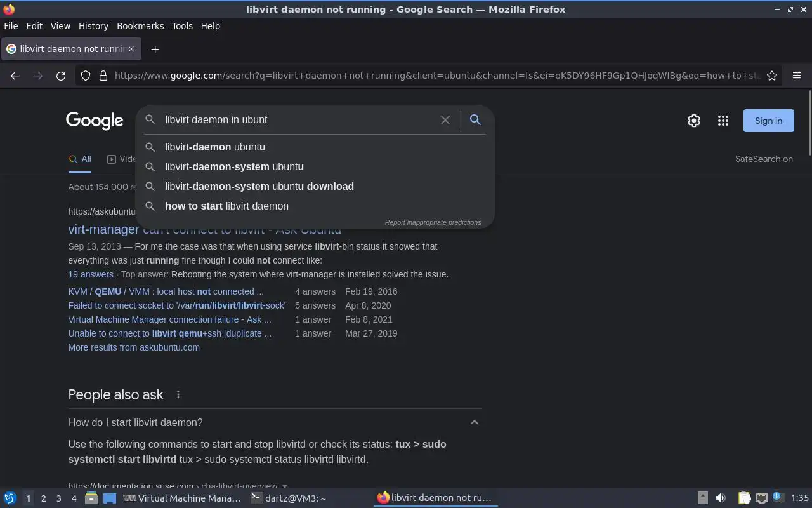The height and width of the screenshot is (508, 812).
Task: View site security padlock info
Action: [x=103, y=76]
